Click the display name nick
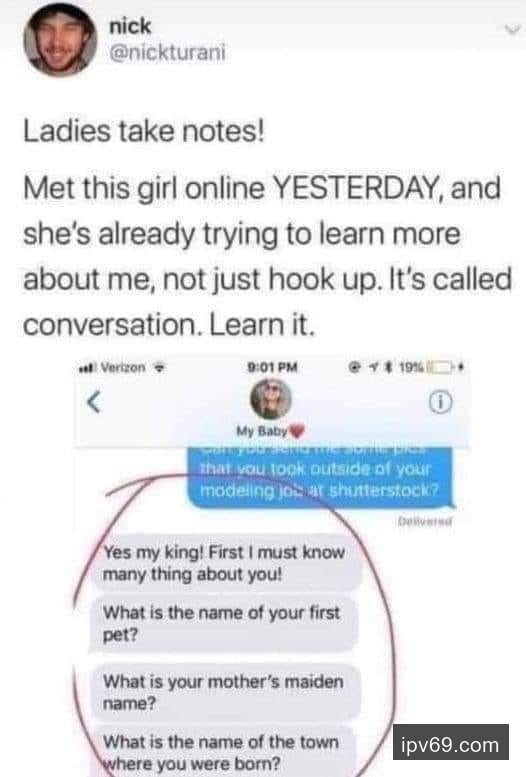The width and height of the screenshot is (526, 777). click(x=129, y=26)
